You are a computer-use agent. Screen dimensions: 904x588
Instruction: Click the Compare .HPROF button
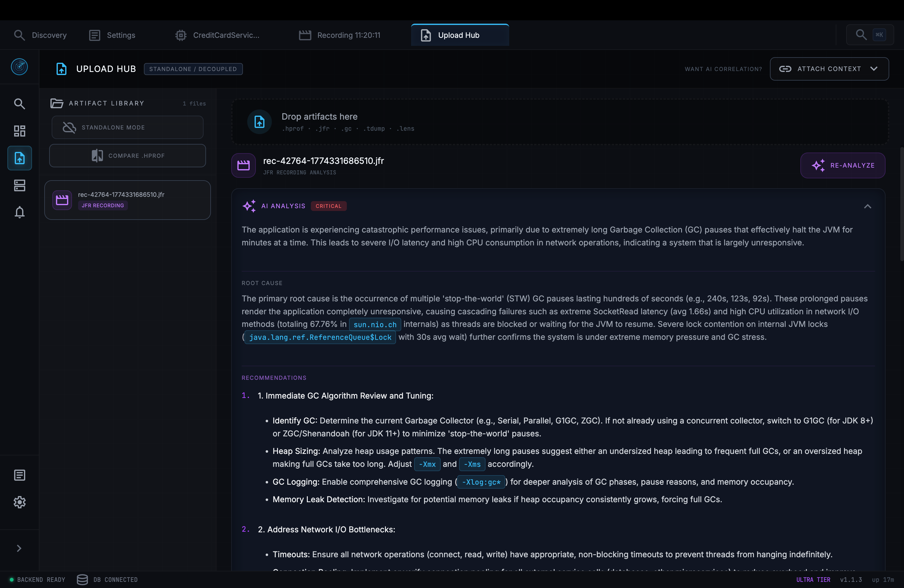click(127, 156)
